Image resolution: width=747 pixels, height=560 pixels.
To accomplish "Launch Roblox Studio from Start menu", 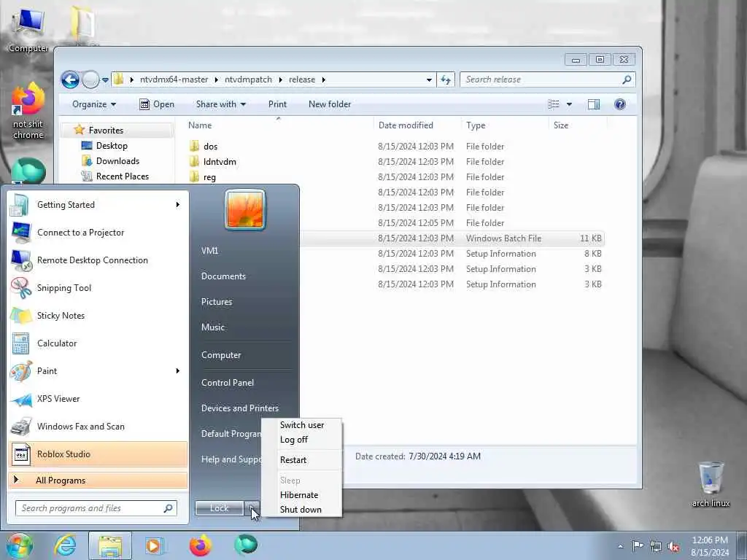I will point(98,454).
